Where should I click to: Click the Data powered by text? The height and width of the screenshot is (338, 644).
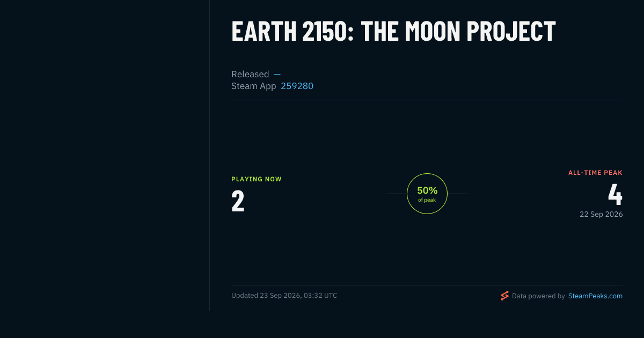[538, 296]
